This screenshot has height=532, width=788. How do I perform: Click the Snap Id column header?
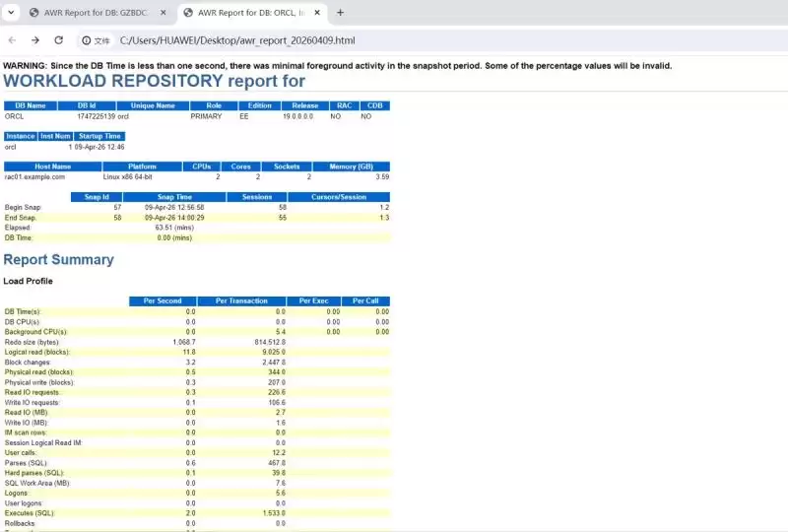click(97, 197)
